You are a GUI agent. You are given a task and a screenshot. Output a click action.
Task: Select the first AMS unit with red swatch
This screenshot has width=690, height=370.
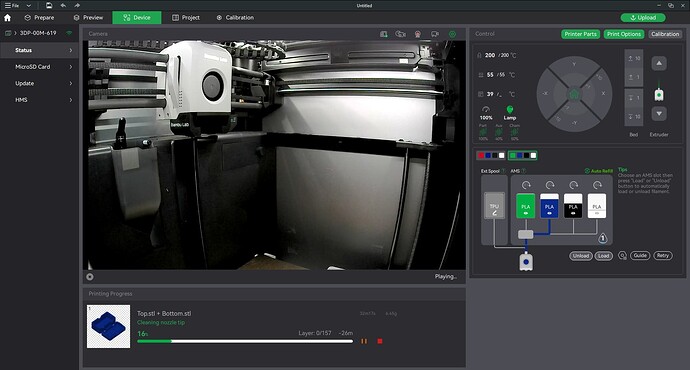coord(491,155)
